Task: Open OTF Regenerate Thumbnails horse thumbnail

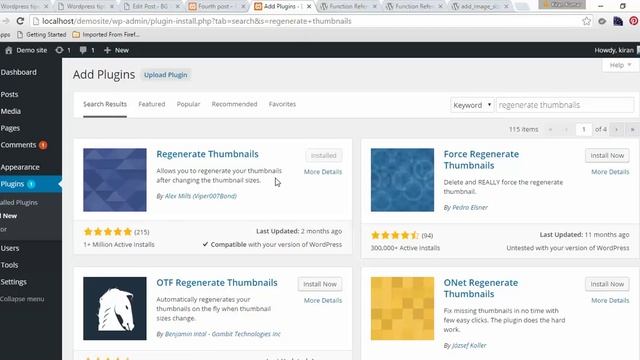Action: pyautogui.click(x=115, y=309)
